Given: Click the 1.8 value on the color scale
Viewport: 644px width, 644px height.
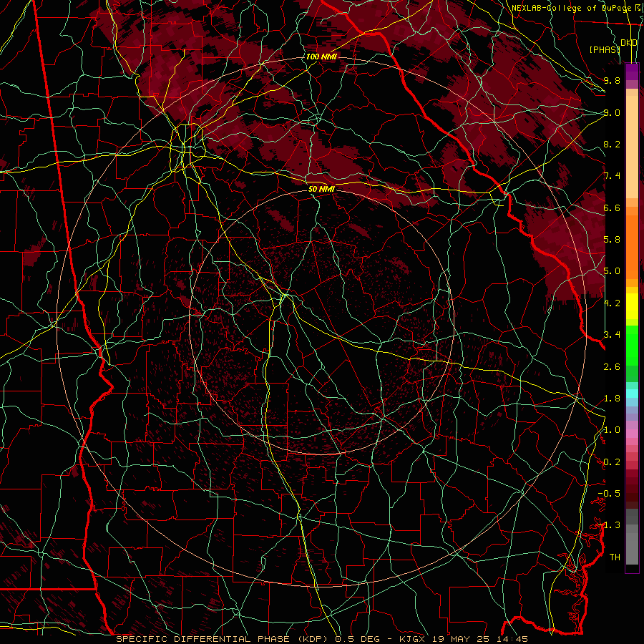Looking at the screenshot, I should coord(612,399).
